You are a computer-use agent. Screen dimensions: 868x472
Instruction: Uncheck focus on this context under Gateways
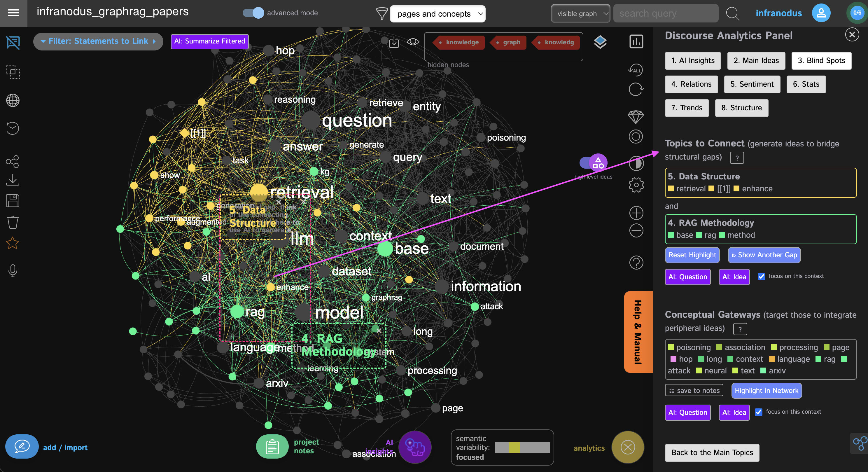click(x=759, y=412)
